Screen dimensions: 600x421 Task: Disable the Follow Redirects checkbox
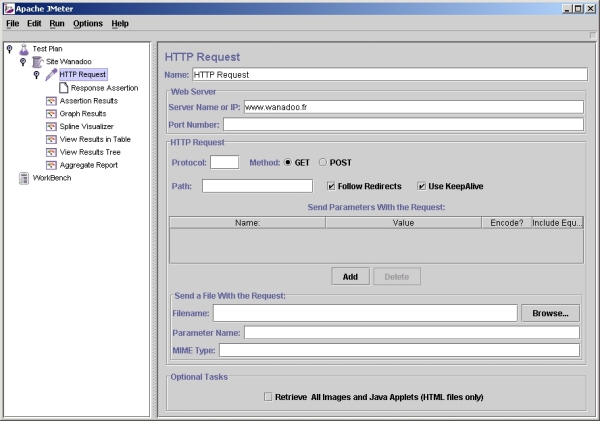tap(333, 186)
